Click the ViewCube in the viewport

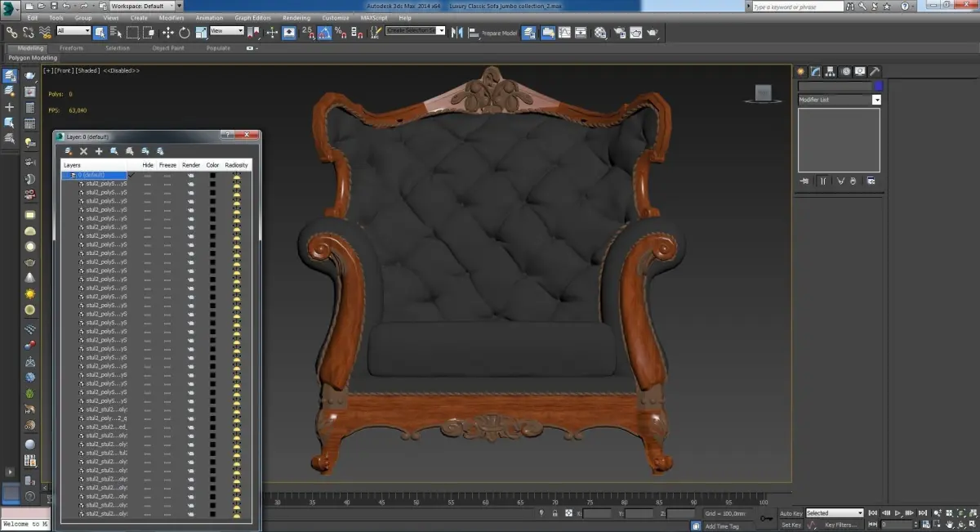click(x=764, y=94)
